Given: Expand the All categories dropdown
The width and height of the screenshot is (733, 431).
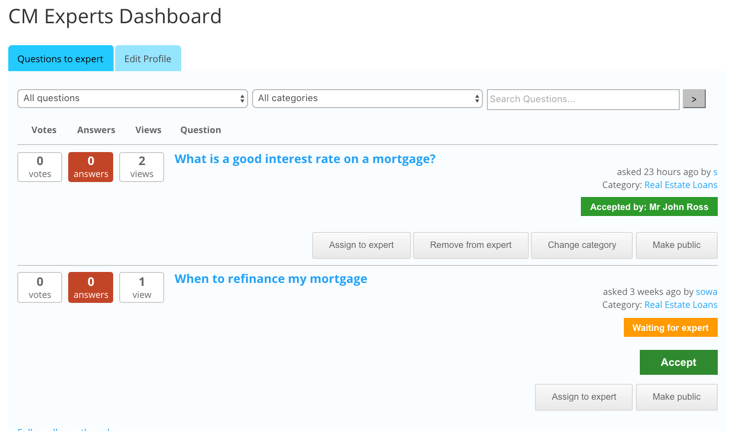Looking at the screenshot, I should [x=367, y=99].
